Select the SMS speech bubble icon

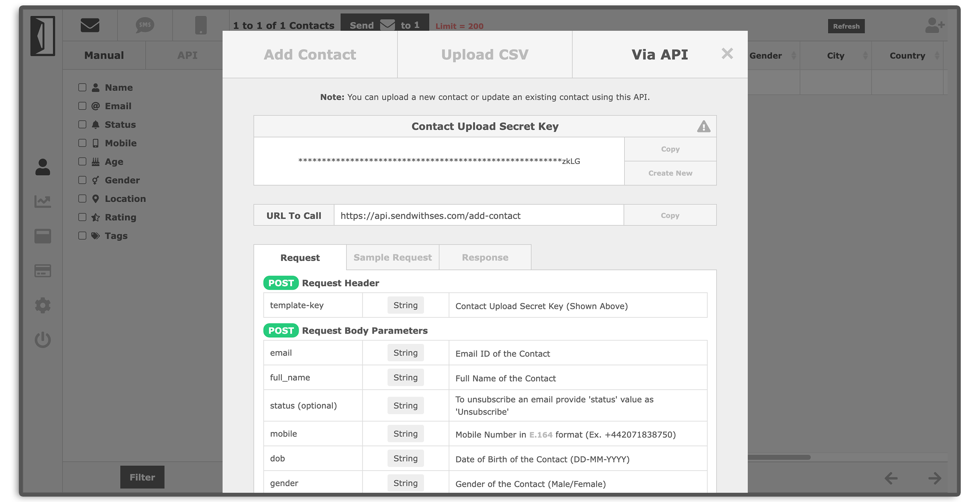(145, 25)
